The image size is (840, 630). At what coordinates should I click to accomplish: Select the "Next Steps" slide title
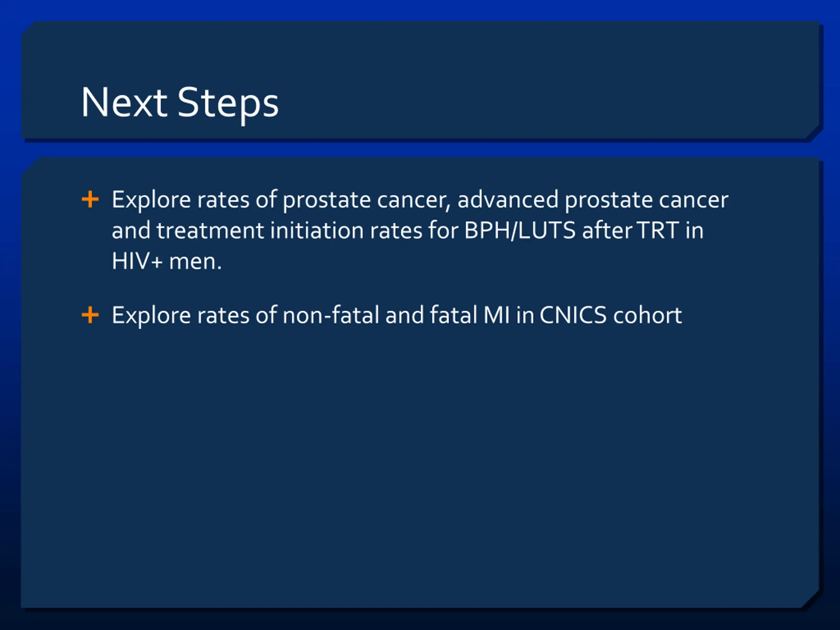pos(180,103)
